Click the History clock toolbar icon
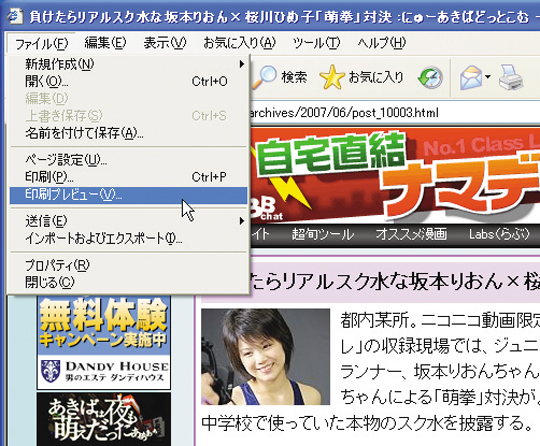The height and width of the screenshot is (446, 540). point(430,77)
